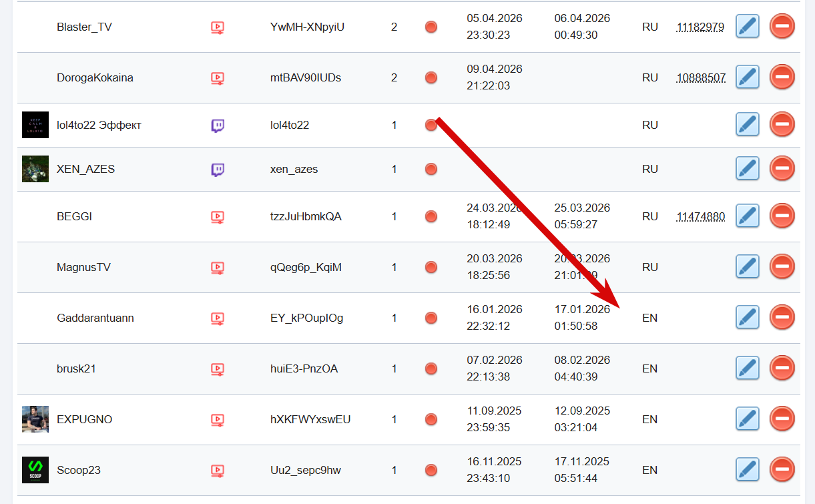This screenshot has width=815, height=504.
Task: Click the YouTube stream icon for MagnusTV
Action: (x=218, y=268)
